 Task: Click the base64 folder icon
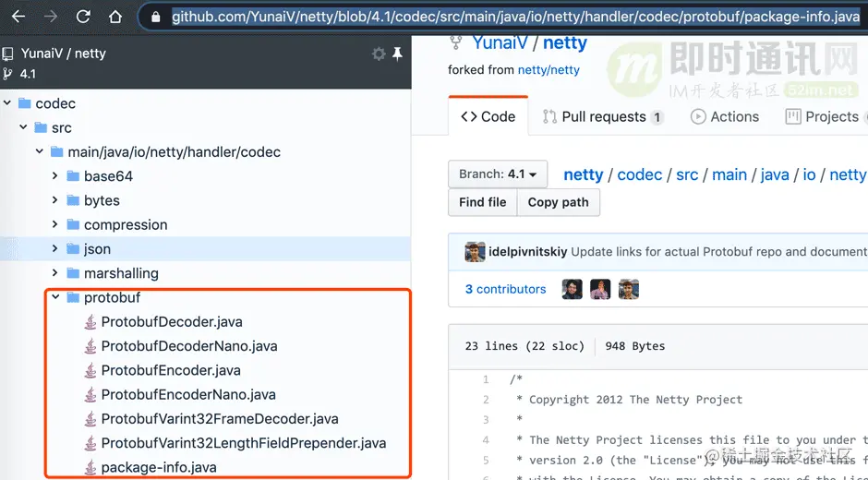pyautogui.click(x=73, y=176)
